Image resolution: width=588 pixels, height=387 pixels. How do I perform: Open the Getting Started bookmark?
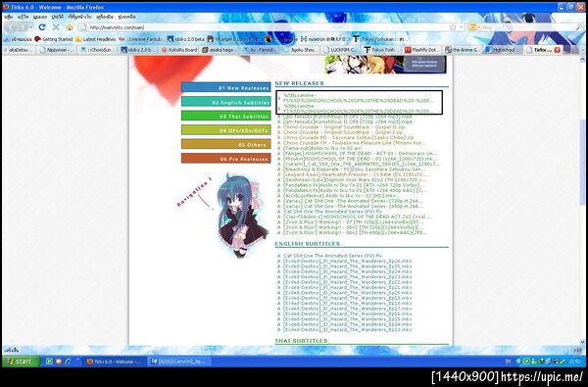coord(54,39)
